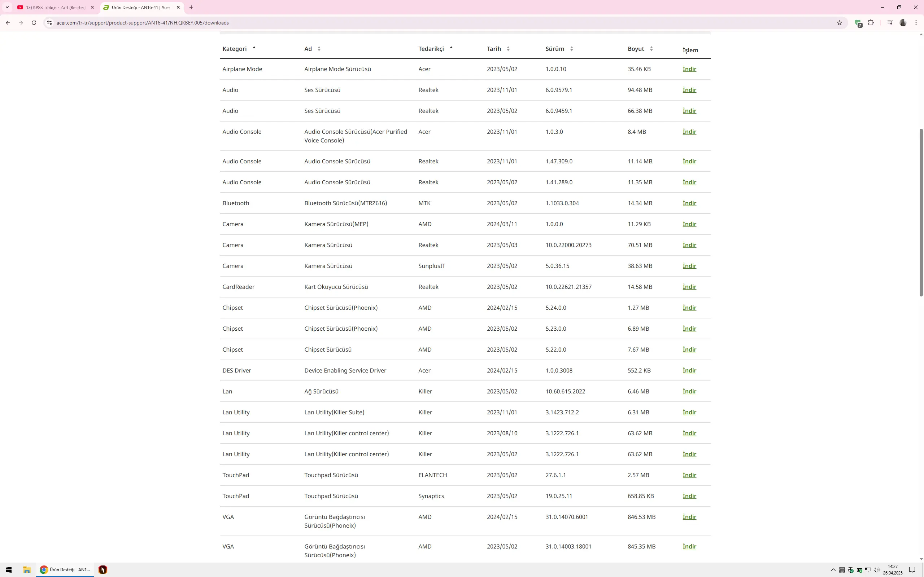
Task: Open the Chrome extensions puzzle icon
Action: [871, 23]
